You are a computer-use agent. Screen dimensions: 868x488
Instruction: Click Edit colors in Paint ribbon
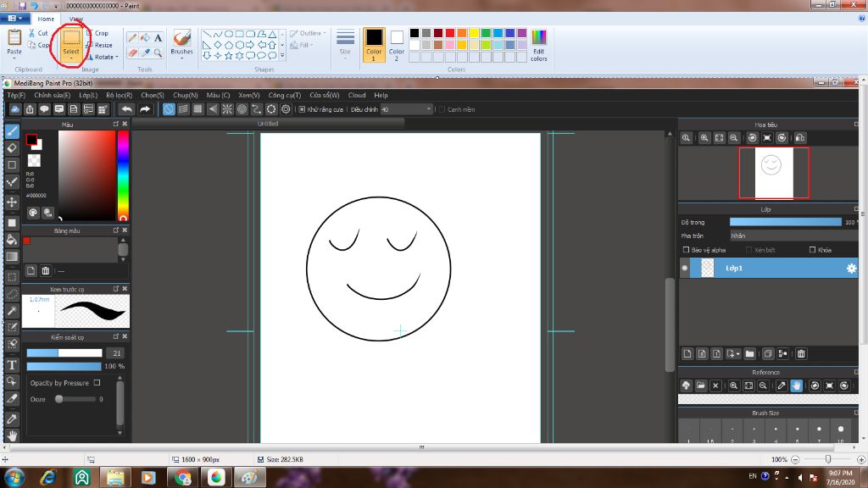point(538,46)
